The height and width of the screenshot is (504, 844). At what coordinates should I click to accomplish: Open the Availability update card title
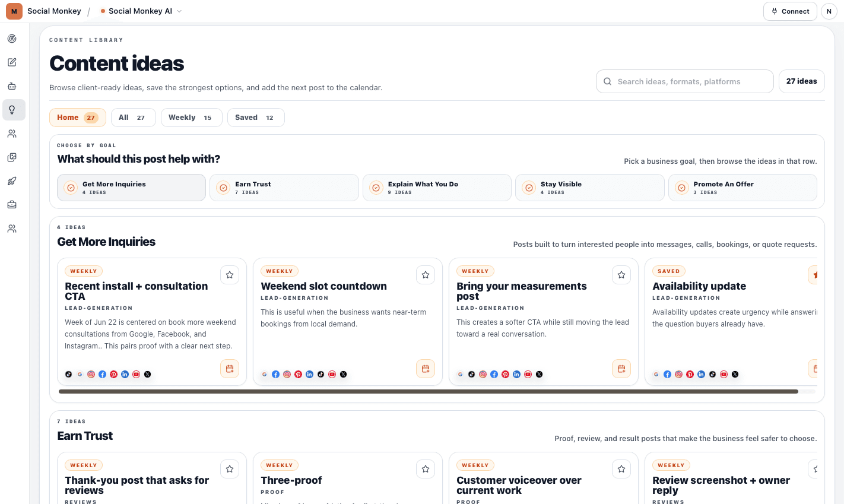click(x=699, y=286)
